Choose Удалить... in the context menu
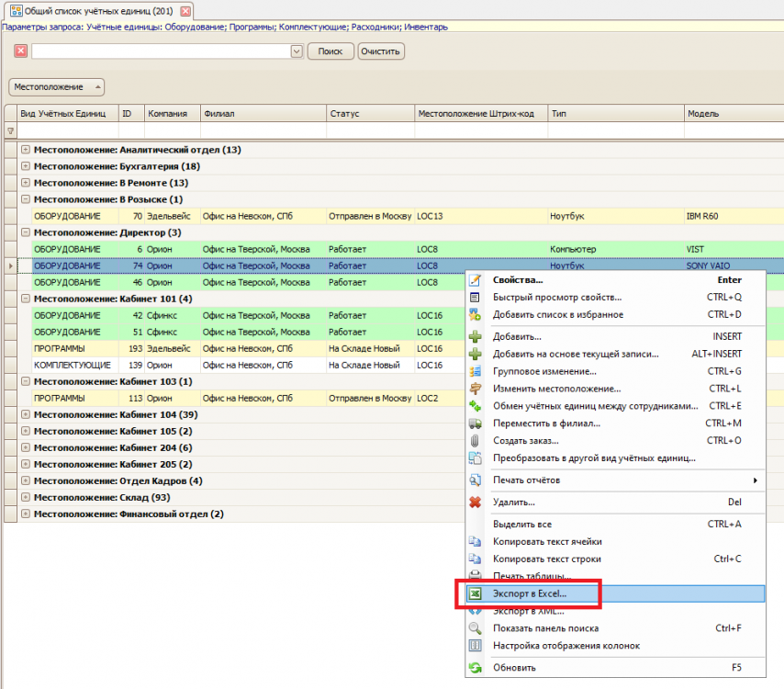The image size is (784, 689). coord(615,503)
